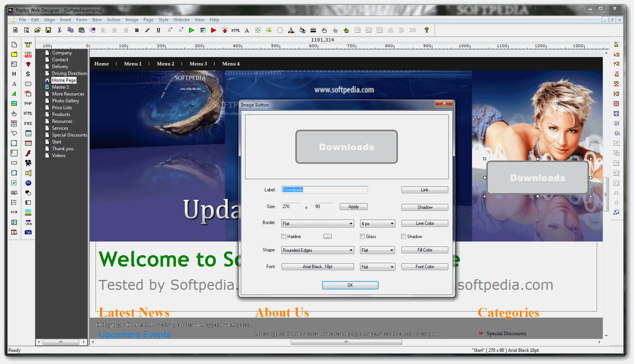Click the Shadow button in dialog
The image size is (634, 364).
pos(425,207)
